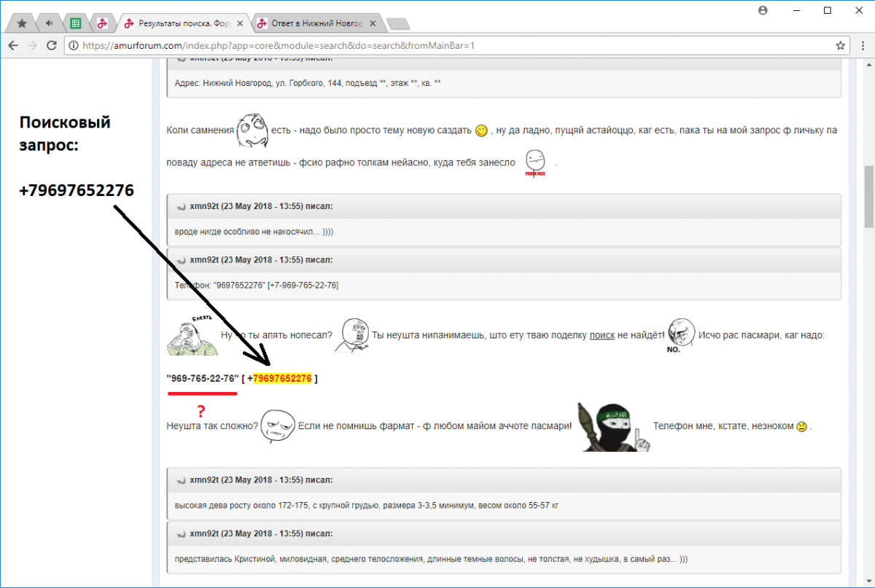Viewport: 875px width, 588px height.
Task: Open the Chrome profile icon
Action: 763,10
